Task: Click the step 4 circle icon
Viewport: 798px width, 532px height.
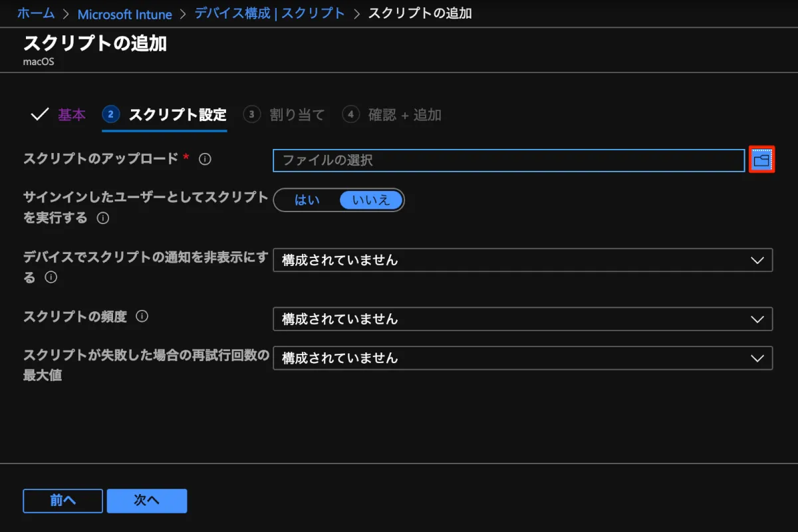Action: pyautogui.click(x=350, y=114)
